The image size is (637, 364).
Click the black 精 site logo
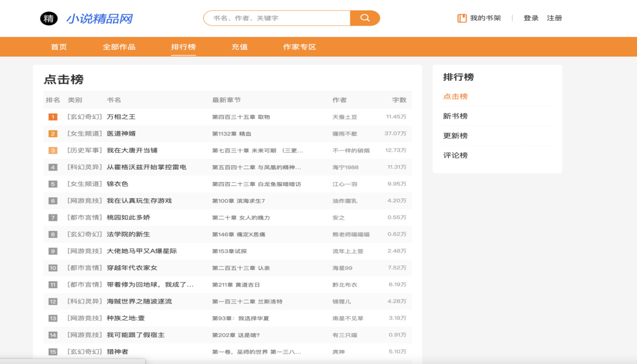[49, 18]
